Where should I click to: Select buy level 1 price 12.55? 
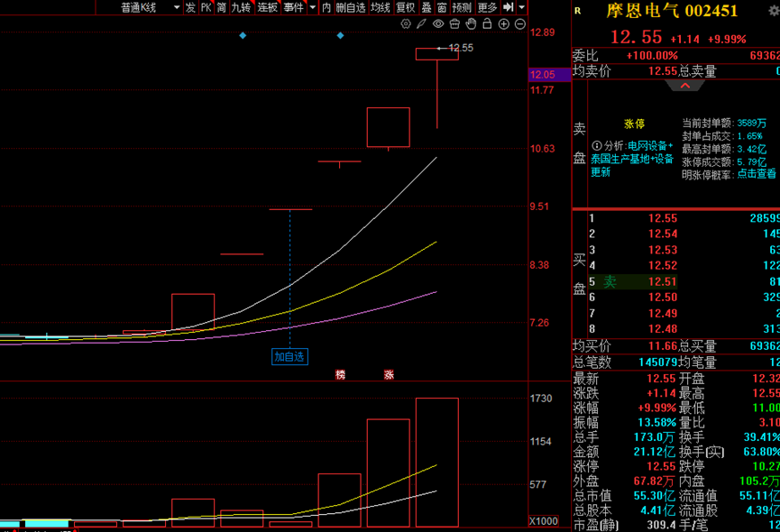663,218
